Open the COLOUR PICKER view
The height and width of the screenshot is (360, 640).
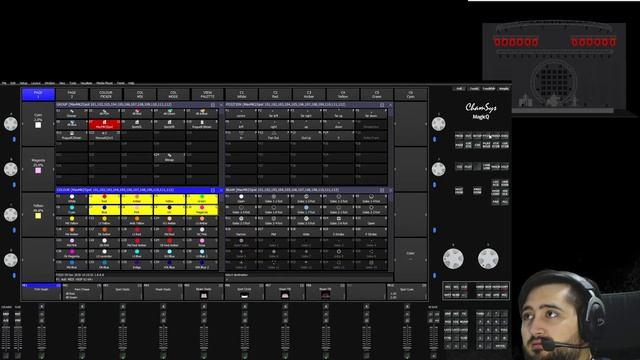pyautogui.click(x=106, y=95)
